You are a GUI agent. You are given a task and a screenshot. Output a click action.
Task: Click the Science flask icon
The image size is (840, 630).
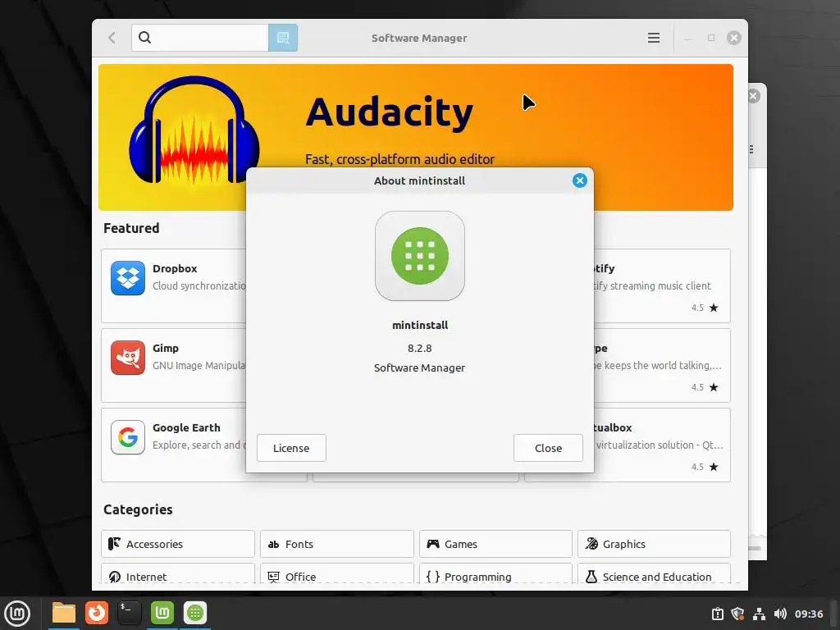[591, 577]
